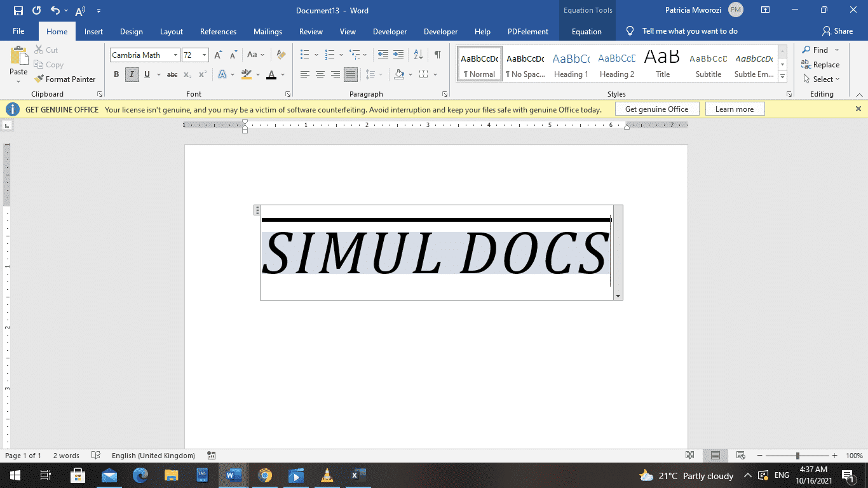Click the Increase Font Size button
This screenshot has height=488, width=868.
[217, 55]
